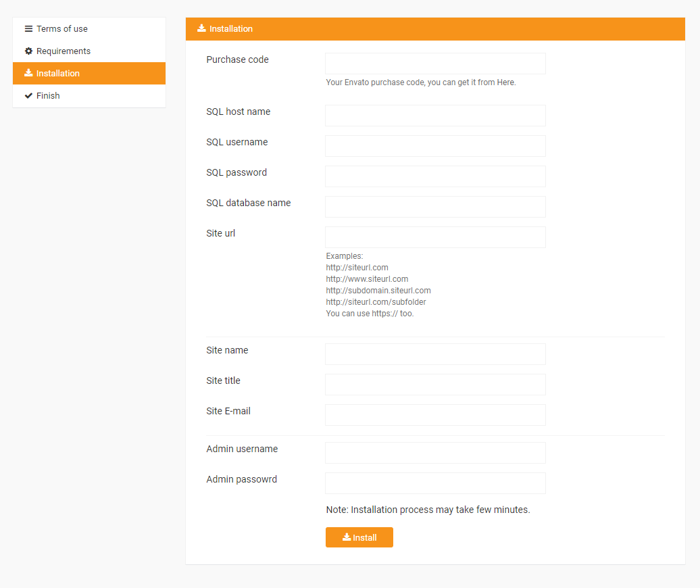Go to the Finish step
Viewport: 700px width, 588px height.
click(47, 95)
